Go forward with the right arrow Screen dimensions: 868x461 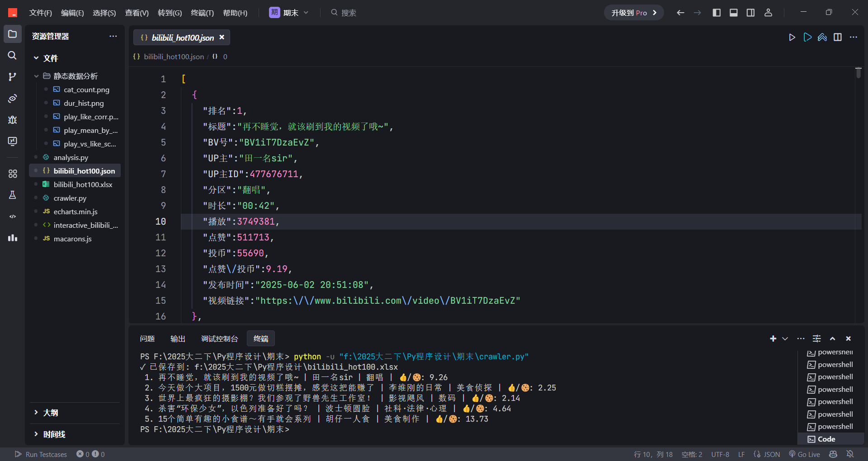click(x=698, y=13)
